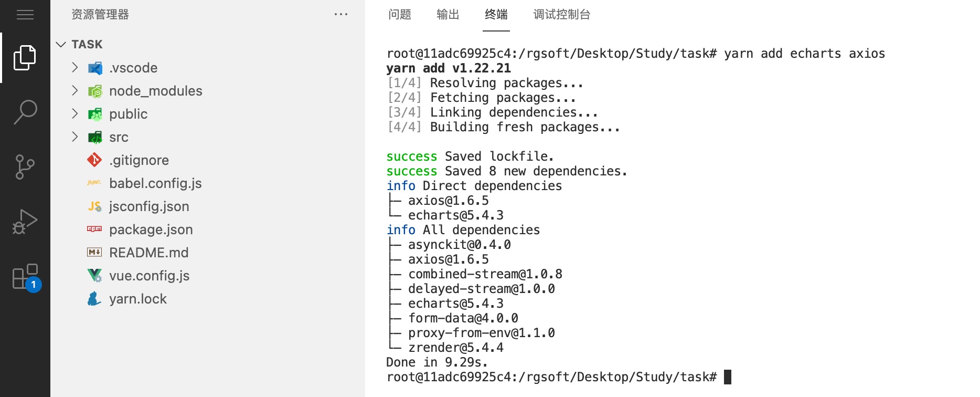Open the hamburger application menu
The width and height of the screenshot is (980, 397).
25,15
